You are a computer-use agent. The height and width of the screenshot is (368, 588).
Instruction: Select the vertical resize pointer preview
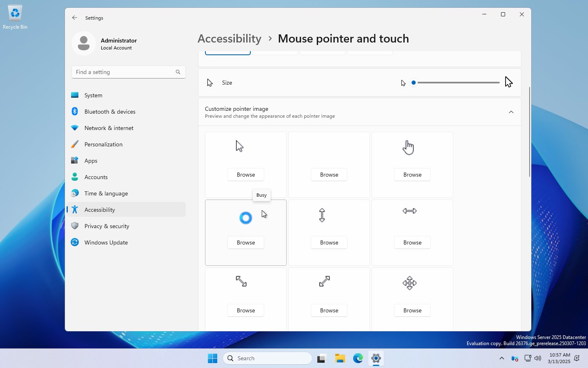pyautogui.click(x=322, y=215)
